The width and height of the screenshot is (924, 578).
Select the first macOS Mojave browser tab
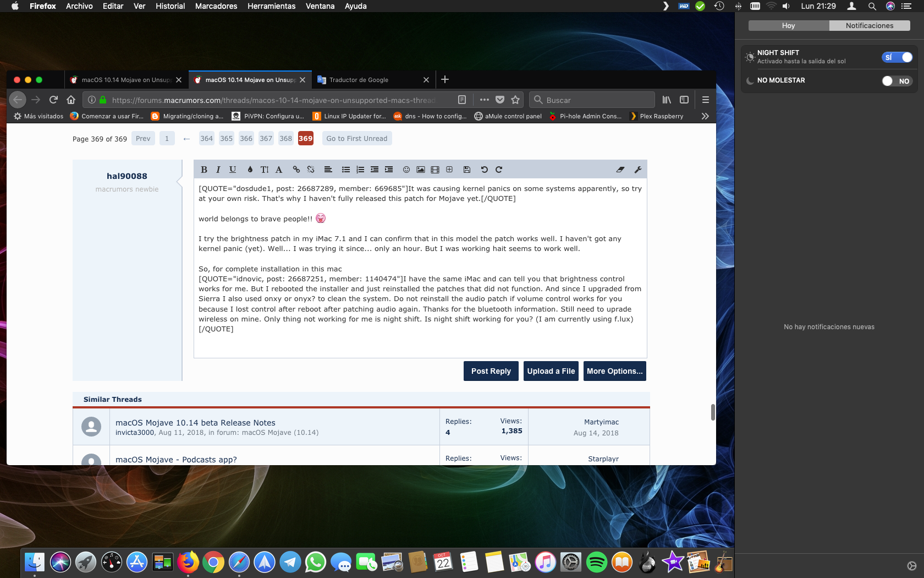127,80
